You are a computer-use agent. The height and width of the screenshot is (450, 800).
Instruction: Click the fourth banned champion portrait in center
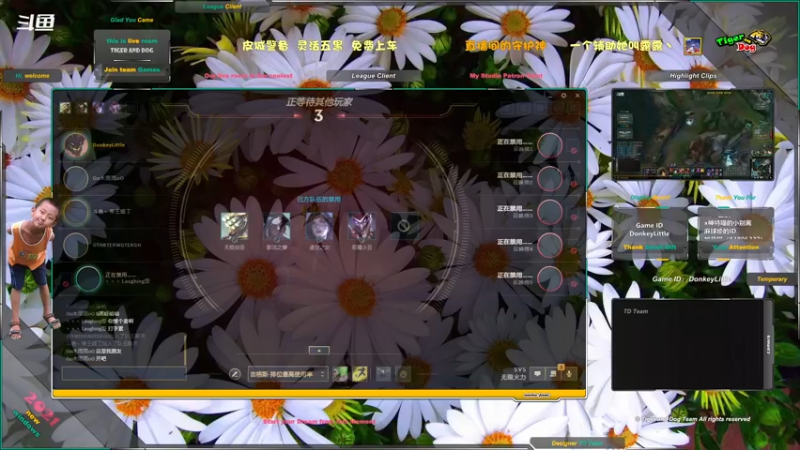(361, 226)
